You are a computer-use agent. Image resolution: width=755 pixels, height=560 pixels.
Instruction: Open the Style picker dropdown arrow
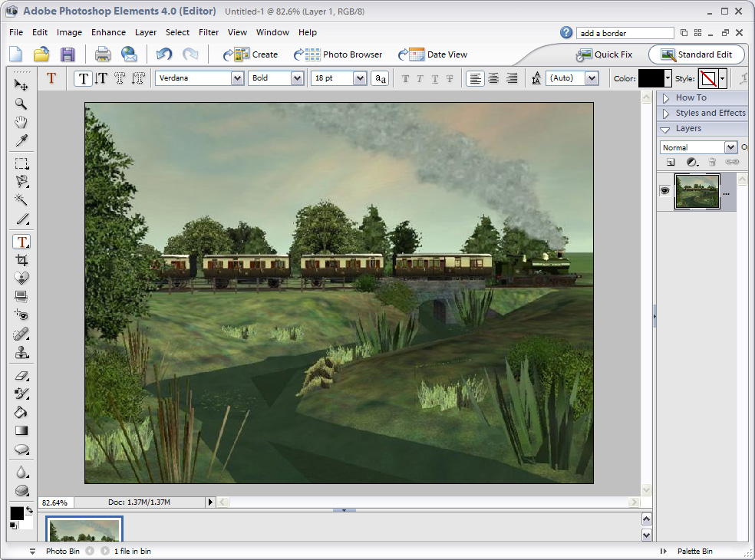pos(722,78)
